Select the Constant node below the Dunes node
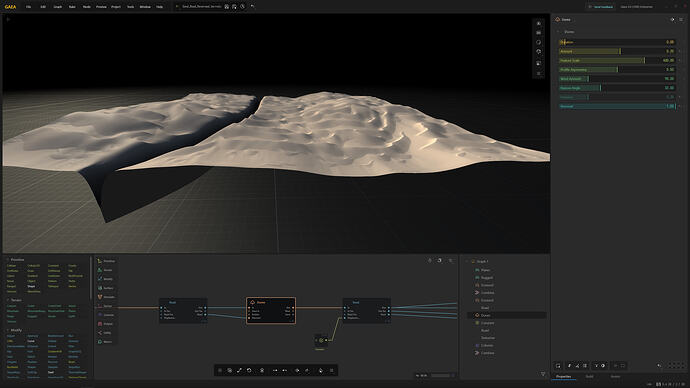Viewport: 690px width, 388px height. pyautogui.click(x=320, y=340)
